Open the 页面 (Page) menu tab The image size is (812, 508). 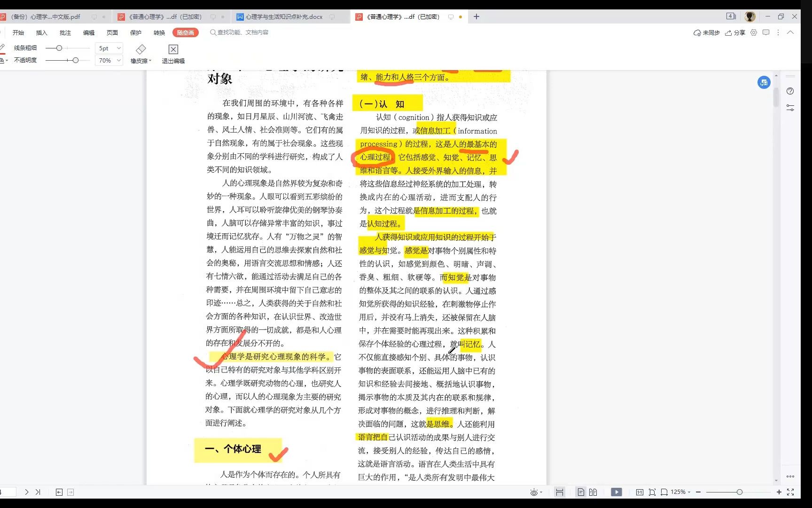[112, 32]
